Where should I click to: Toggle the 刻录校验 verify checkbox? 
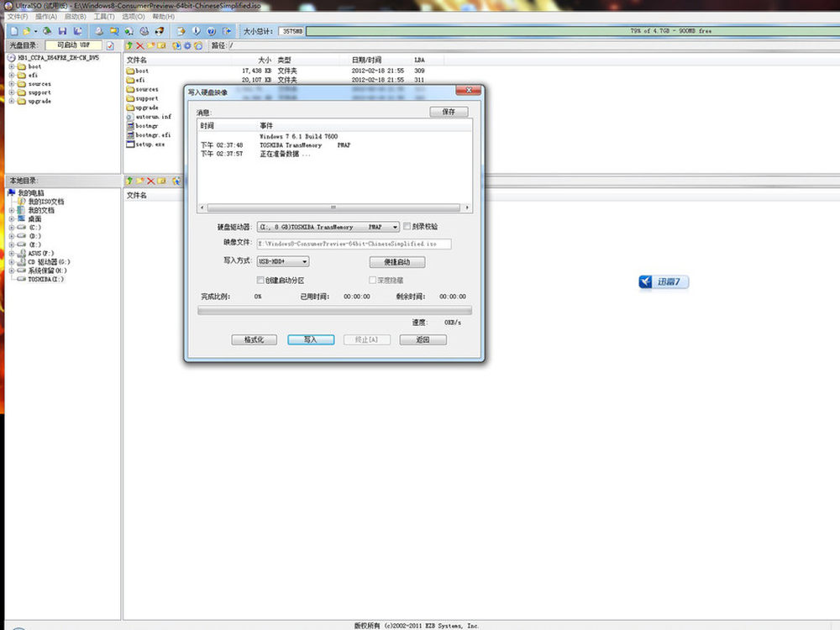coord(407,226)
